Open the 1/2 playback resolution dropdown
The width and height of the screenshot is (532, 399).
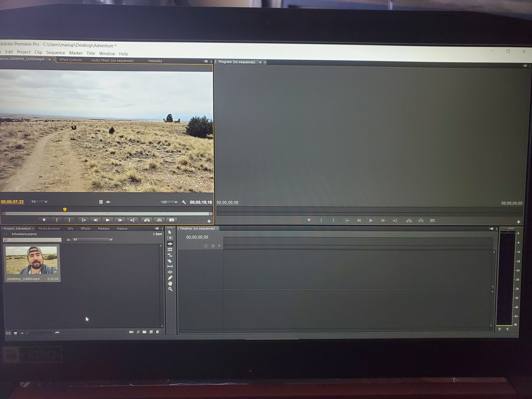point(169,202)
